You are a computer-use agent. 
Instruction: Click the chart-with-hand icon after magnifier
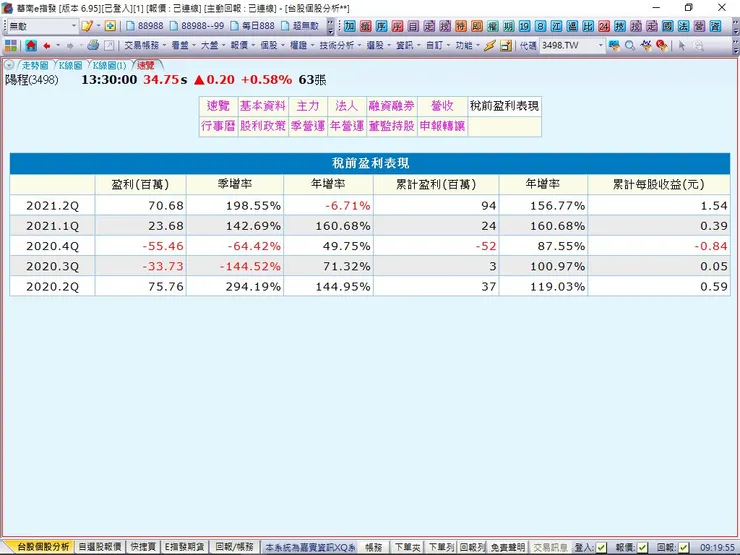pyautogui.click(x=646, y=45)
